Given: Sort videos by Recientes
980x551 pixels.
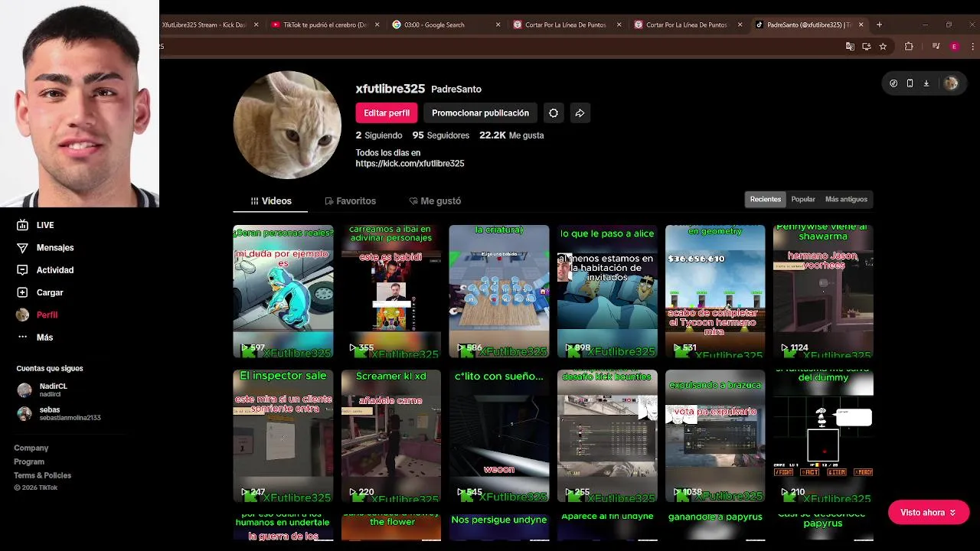Looking at the screenshot, I should pos(766,200).
